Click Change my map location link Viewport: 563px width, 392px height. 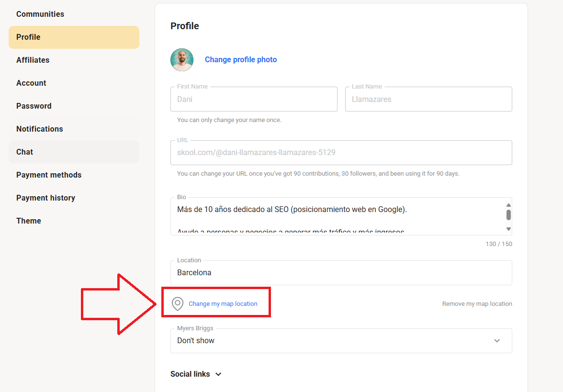coord(223,304)
